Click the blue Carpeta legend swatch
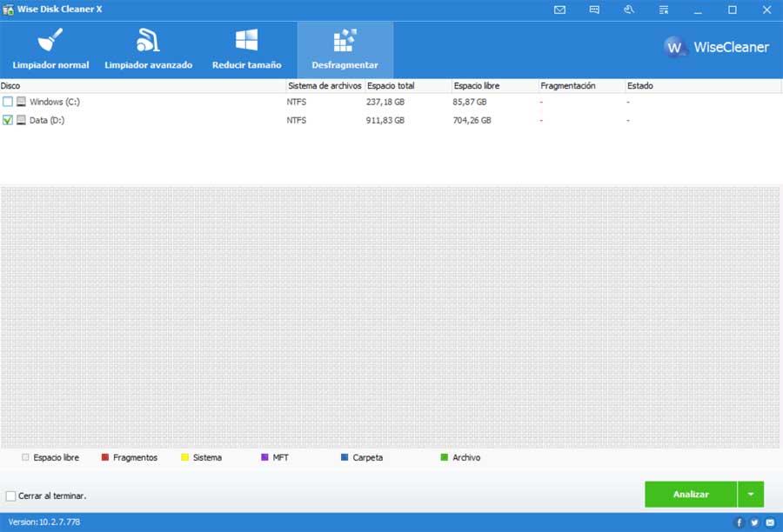Viewport: 783px width, 532px height. (345, 457)
